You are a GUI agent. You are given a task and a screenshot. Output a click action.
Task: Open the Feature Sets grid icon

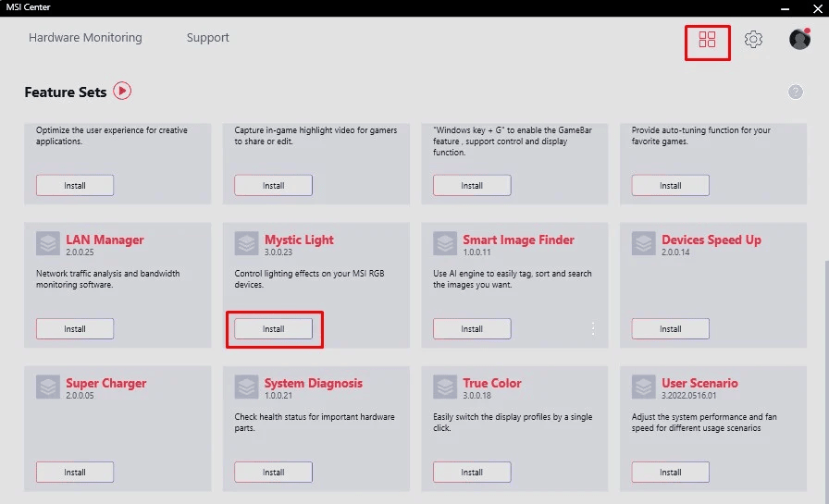point(707,39)
